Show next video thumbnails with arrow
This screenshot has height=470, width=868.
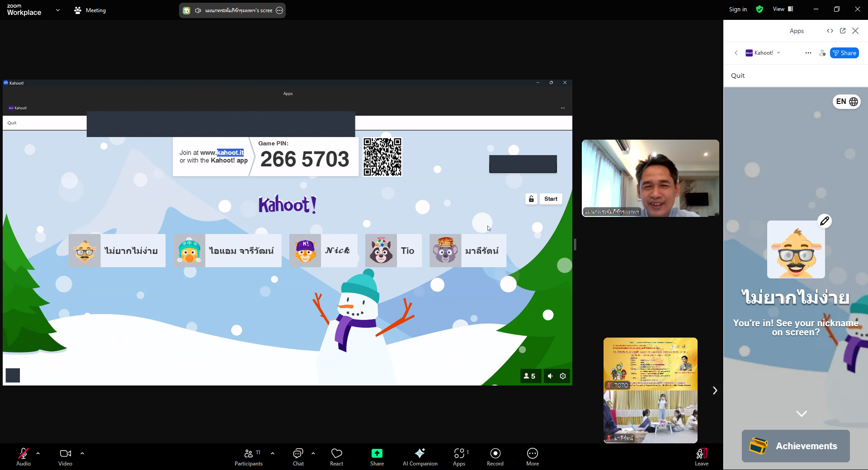tap(715, 390)
